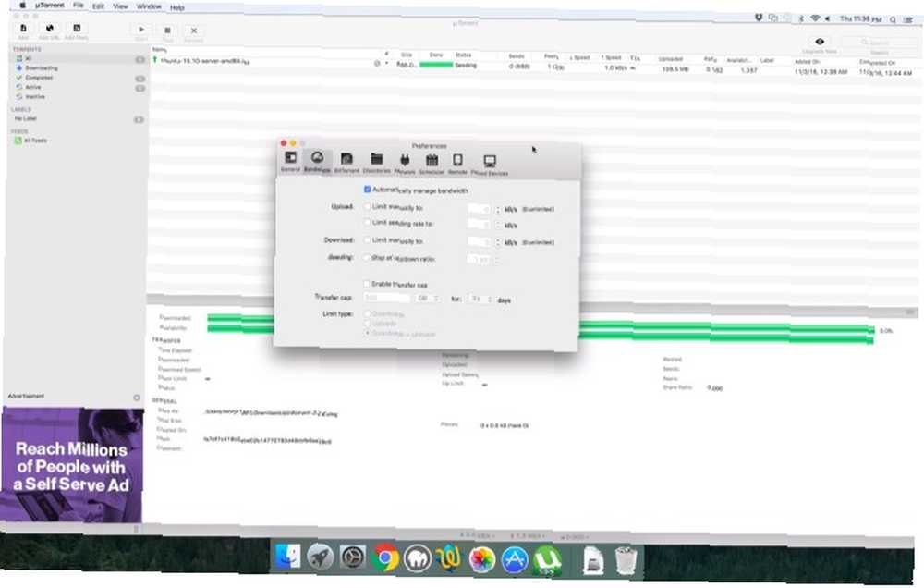
Task: Select No Label in the sidebar
Action: click(x=25, y=118)
